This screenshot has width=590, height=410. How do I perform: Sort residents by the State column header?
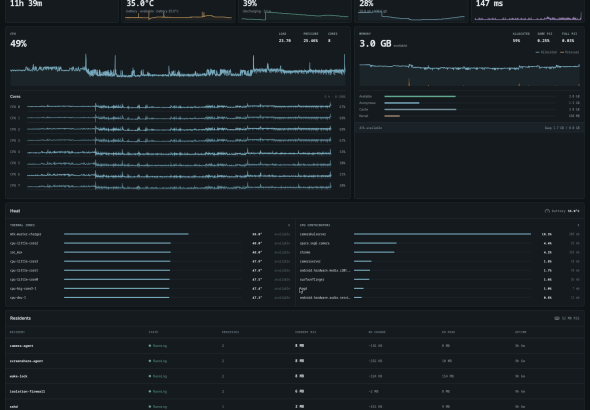coord(154,332)
